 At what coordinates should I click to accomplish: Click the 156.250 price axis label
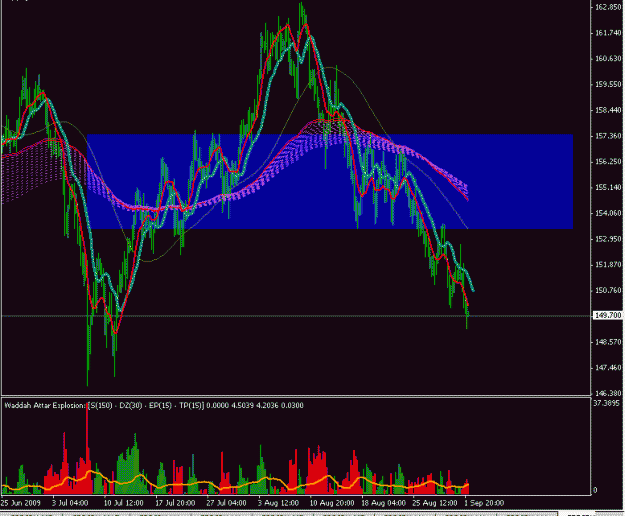click(x=608, y=162)
